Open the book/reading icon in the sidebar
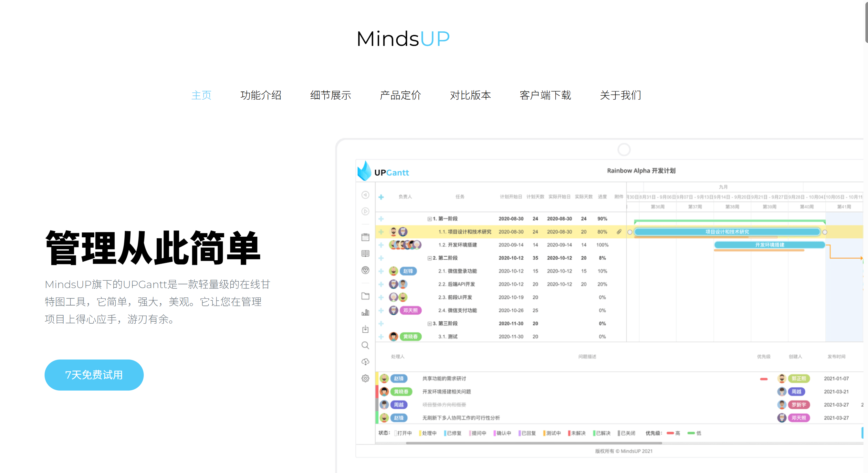Screen dimensions: 868x473 click(365, 253)
